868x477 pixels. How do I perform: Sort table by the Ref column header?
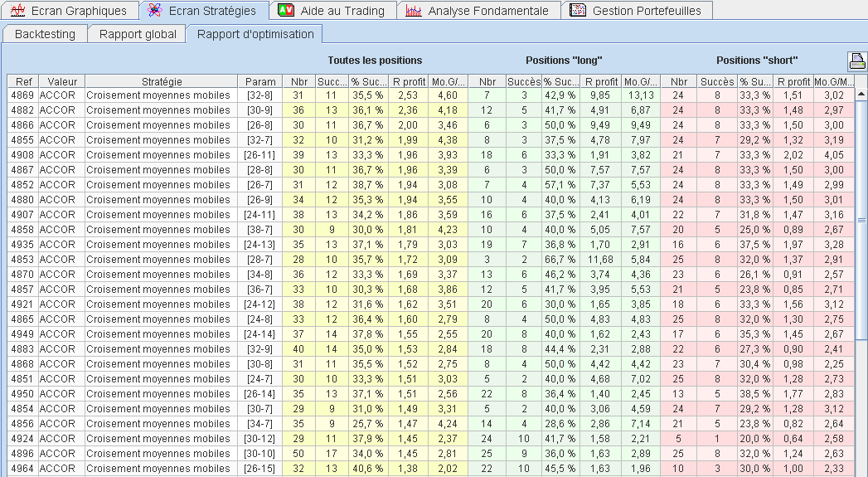(x=22, y=81)
